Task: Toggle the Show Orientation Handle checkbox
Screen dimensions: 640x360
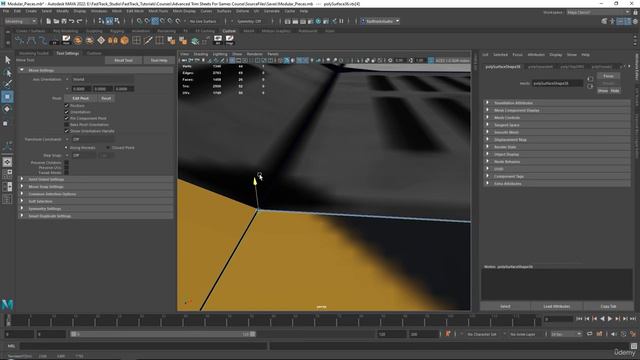Action: tap(67, 131)
